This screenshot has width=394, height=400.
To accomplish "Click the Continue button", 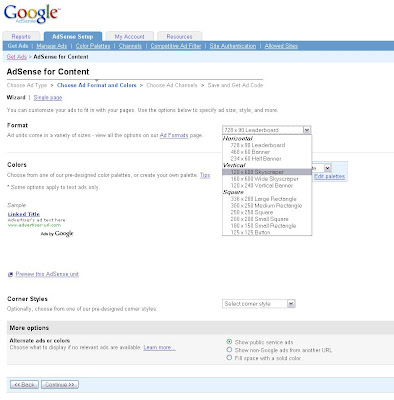I will [x=60, y=385].
